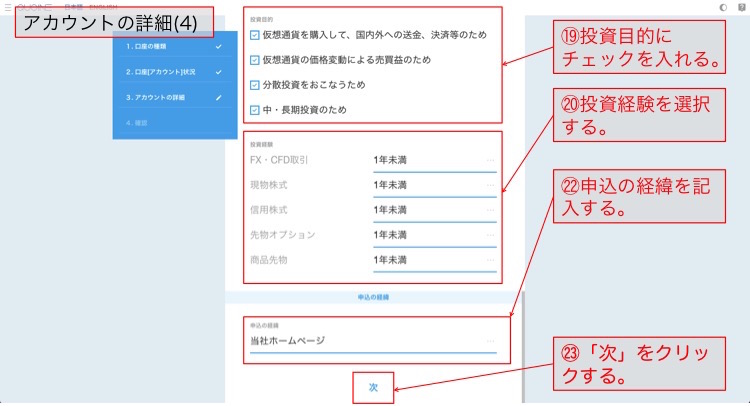Uncheck 中・長期投資のため checkbox
Image resolution: width=750 pixels, height=406 pixels.
click(254, 110)
